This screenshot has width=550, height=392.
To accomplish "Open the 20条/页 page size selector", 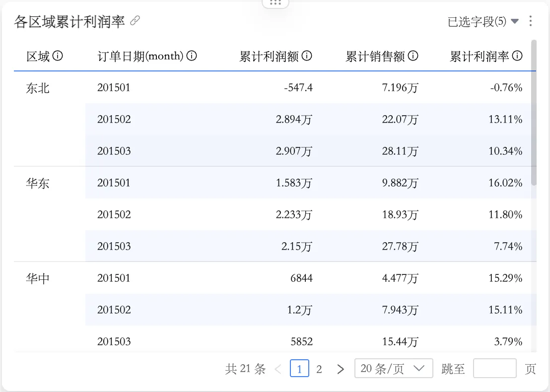I will [394, 369].
